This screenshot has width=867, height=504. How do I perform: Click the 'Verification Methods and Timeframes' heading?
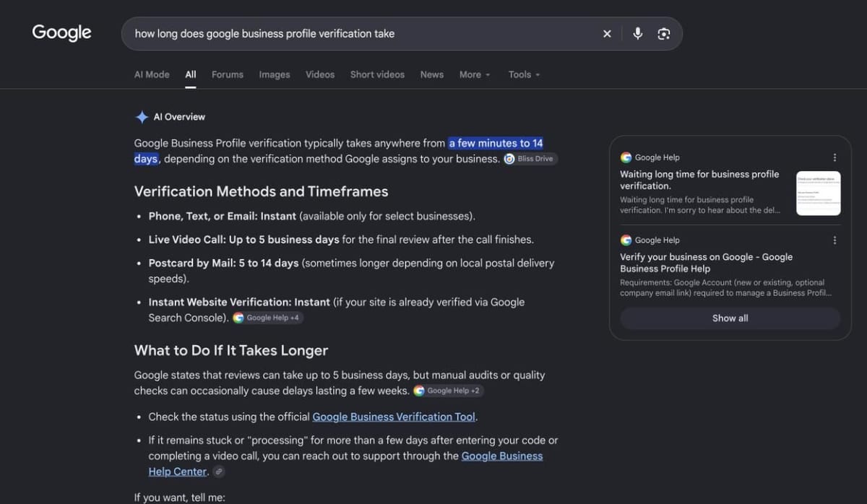261,191
